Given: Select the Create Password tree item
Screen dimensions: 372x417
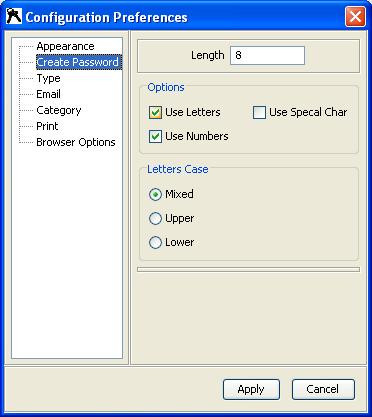Looking at the screenshot, I should 79,62.
